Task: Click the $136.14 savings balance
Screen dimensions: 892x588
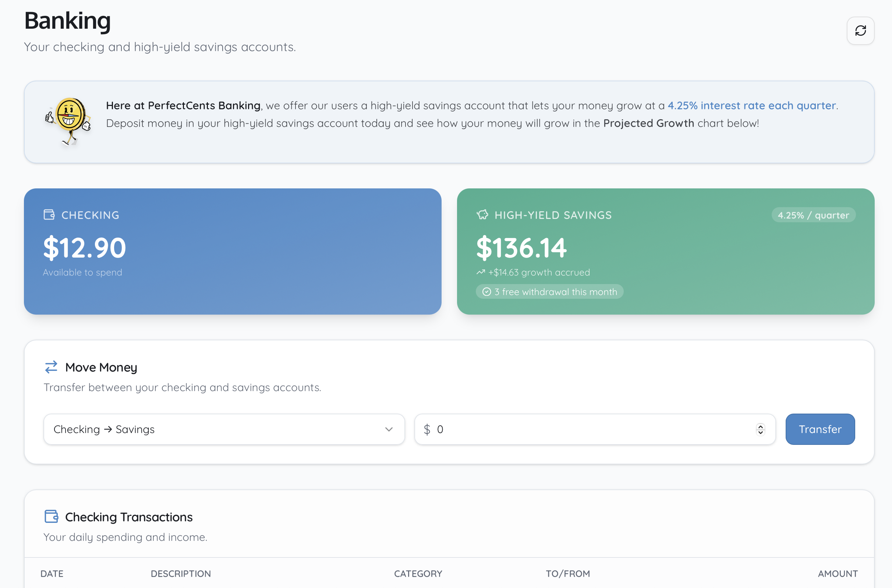Action: click(521, 248)
